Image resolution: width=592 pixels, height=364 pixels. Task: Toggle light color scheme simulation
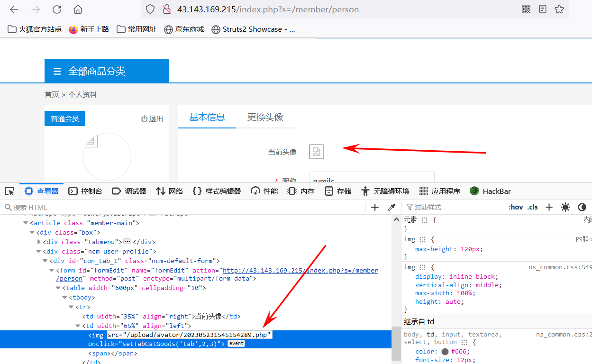point(565,207)
